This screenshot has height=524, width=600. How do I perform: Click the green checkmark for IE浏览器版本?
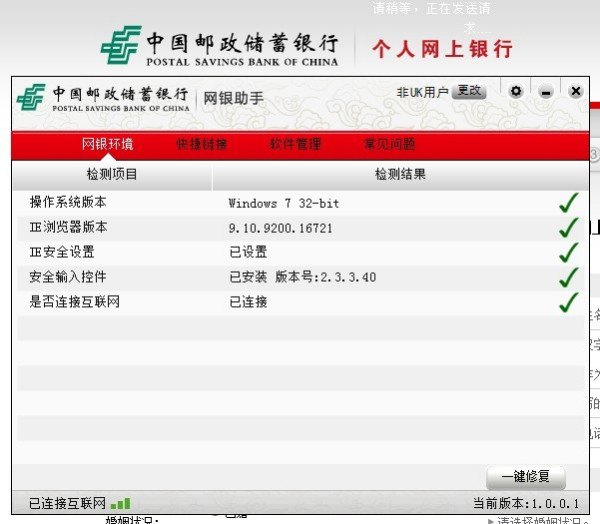click(x=569, y=228)
